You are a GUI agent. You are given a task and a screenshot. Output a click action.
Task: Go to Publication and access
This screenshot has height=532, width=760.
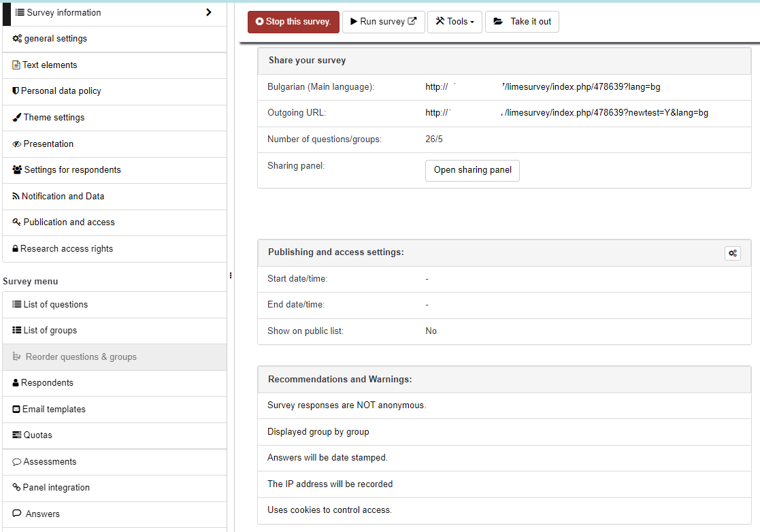point(114,222)
